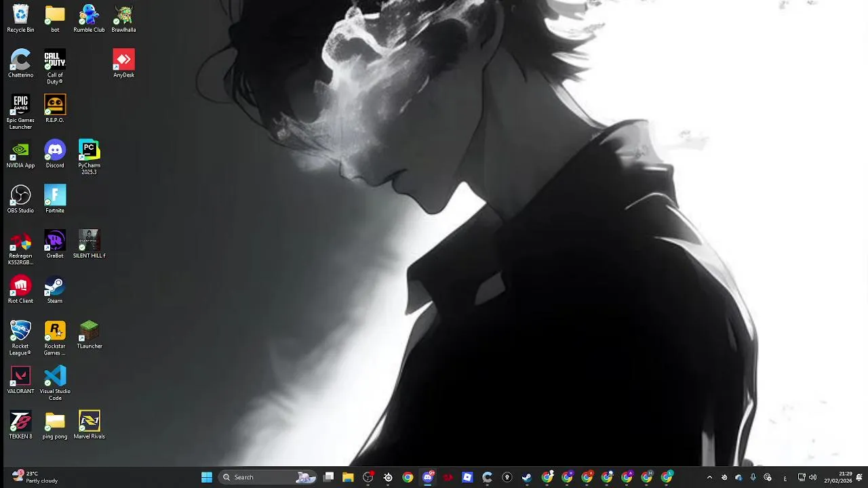Launch Brawlhalla desktop shortcut
Image resolution: width=868 pixels, height=488 pixels.
click(123, 19)
